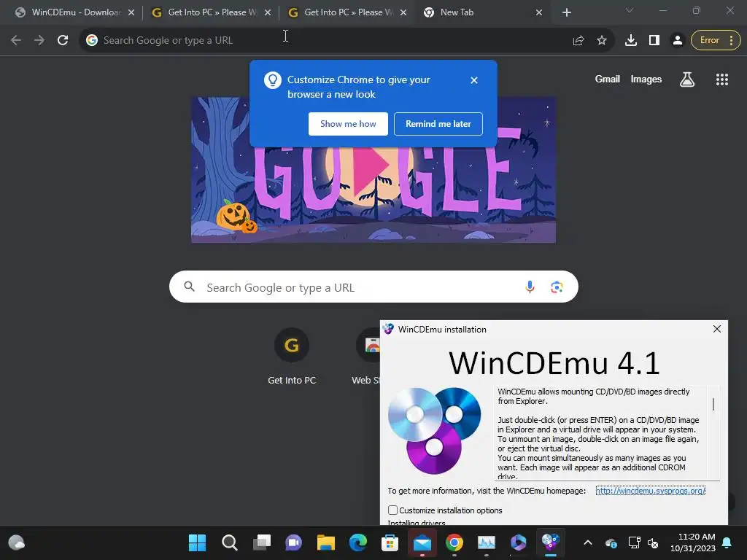
Task: Open File Explorer from the taskbar
Action: point(326,542)
